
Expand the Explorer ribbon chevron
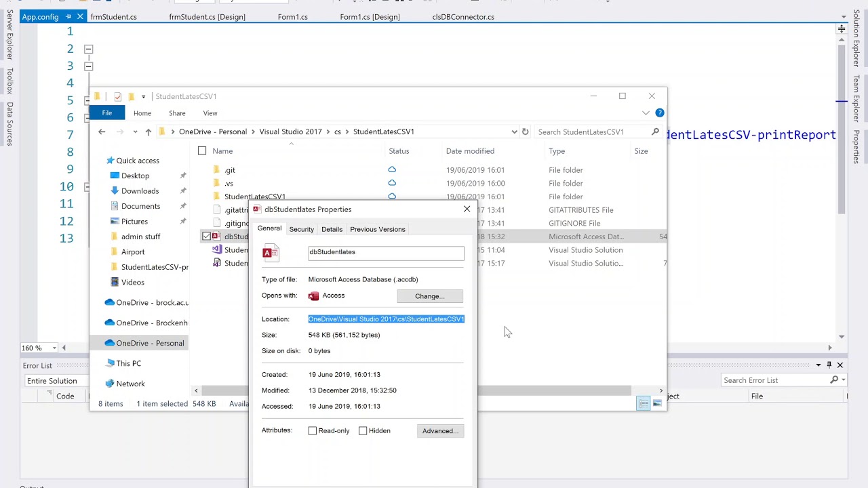point(646,113)
